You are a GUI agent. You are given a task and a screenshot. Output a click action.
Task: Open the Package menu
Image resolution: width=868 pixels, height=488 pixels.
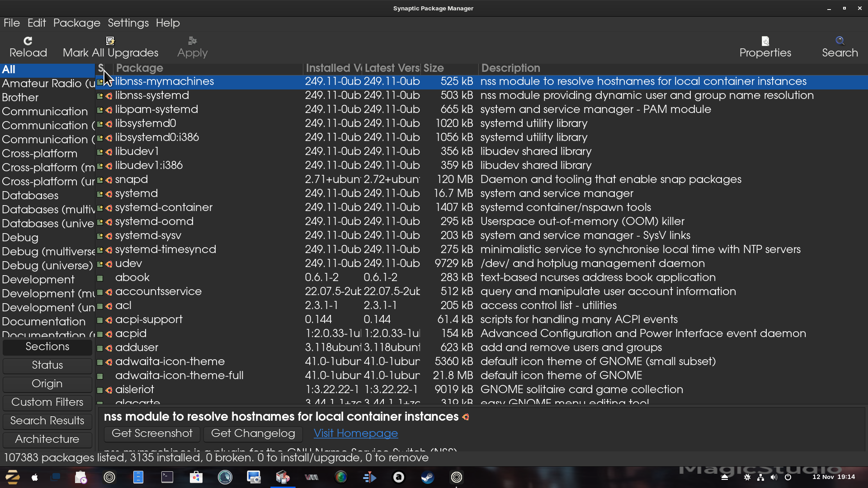point(77,23)
